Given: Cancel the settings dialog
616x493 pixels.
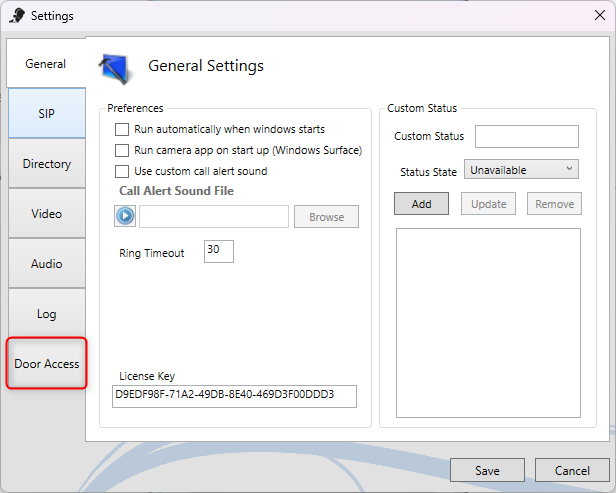Looking at the screenshot, I should (572, 470).
